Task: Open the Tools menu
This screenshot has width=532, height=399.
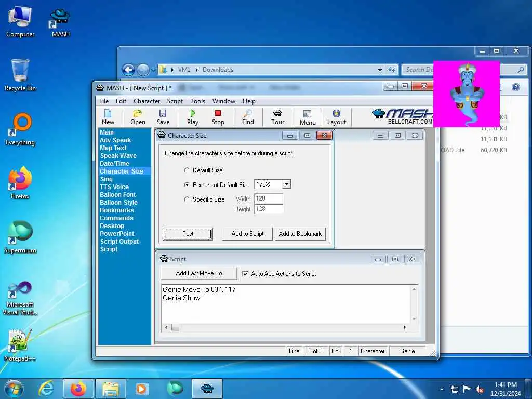Action: coord(197,101)
